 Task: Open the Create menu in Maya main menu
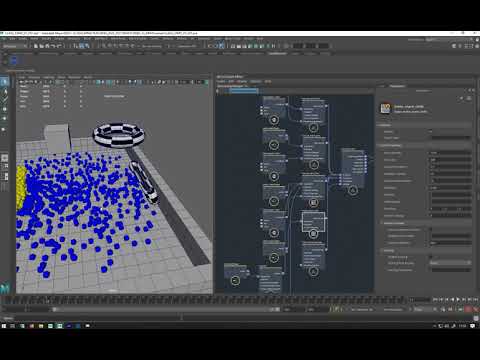23,39
